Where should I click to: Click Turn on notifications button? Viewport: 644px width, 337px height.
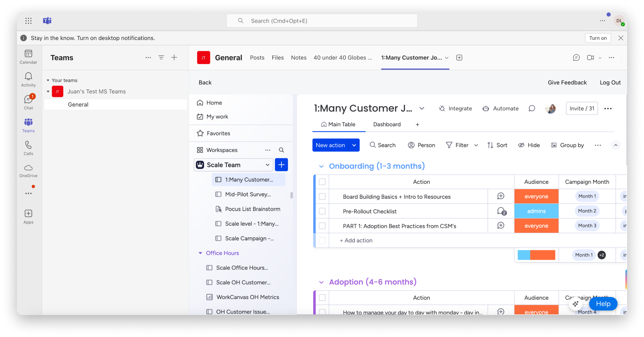pyautogui.click(x=598, y=38)
